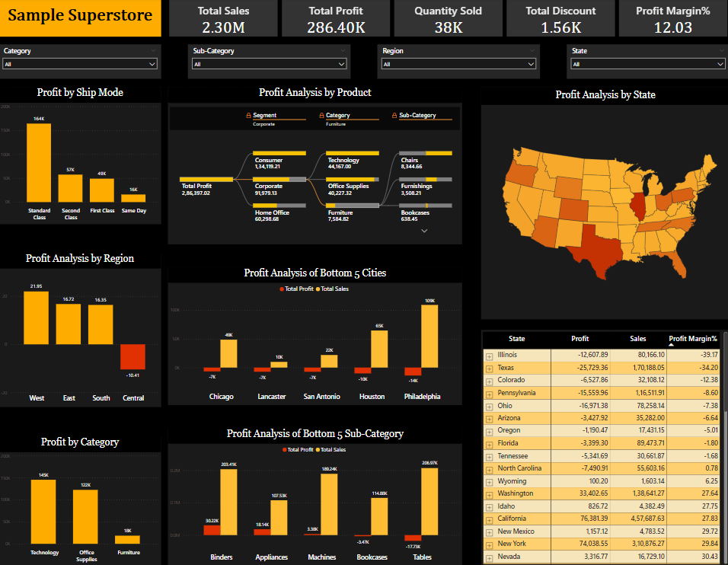Select Illinois state on the map
Viewport: 728px width, 565px height.
pyautogui.click(x=638, y=204)
